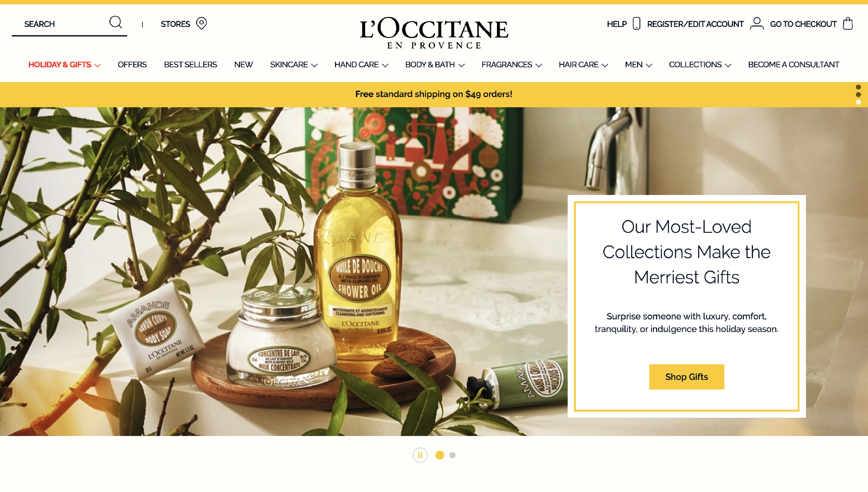Click the Shop Gifts button
Image resolution: width=868 pixels, height=492 pixels.
687,377
